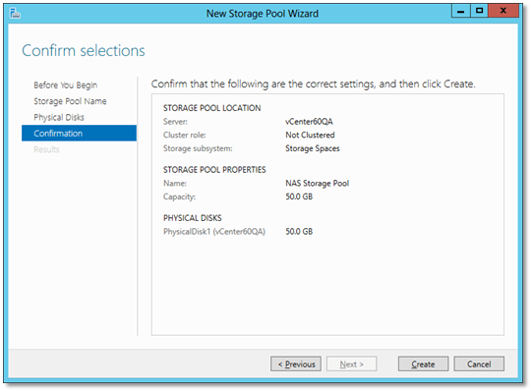Click the New Storage Pool Wizard title text
The image size is (532, 392).
tap(263, 14)
